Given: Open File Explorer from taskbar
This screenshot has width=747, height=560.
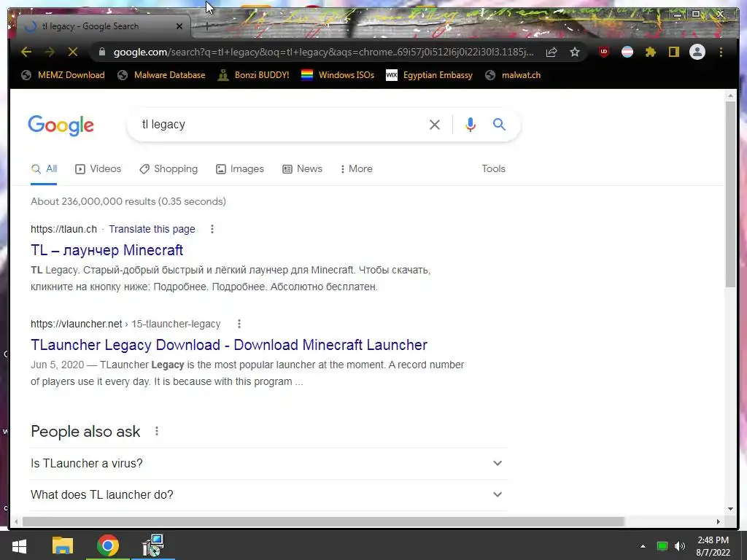Looking at the screenshot, I should point(63,545).
